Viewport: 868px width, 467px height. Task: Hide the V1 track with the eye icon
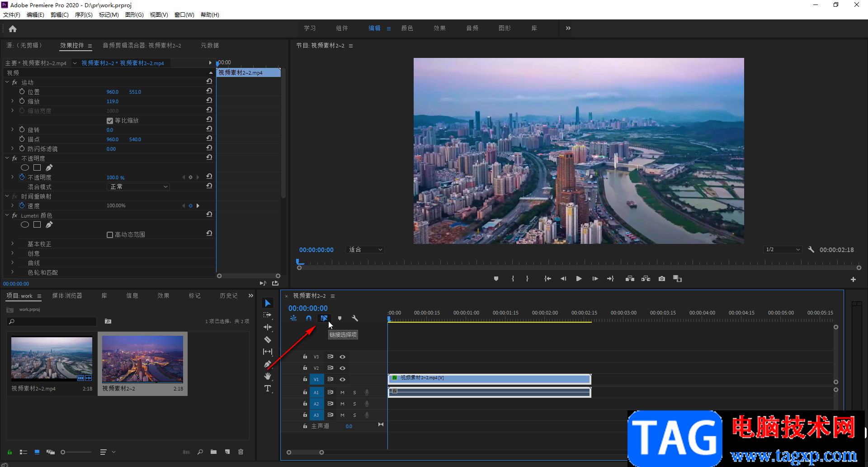343,380
